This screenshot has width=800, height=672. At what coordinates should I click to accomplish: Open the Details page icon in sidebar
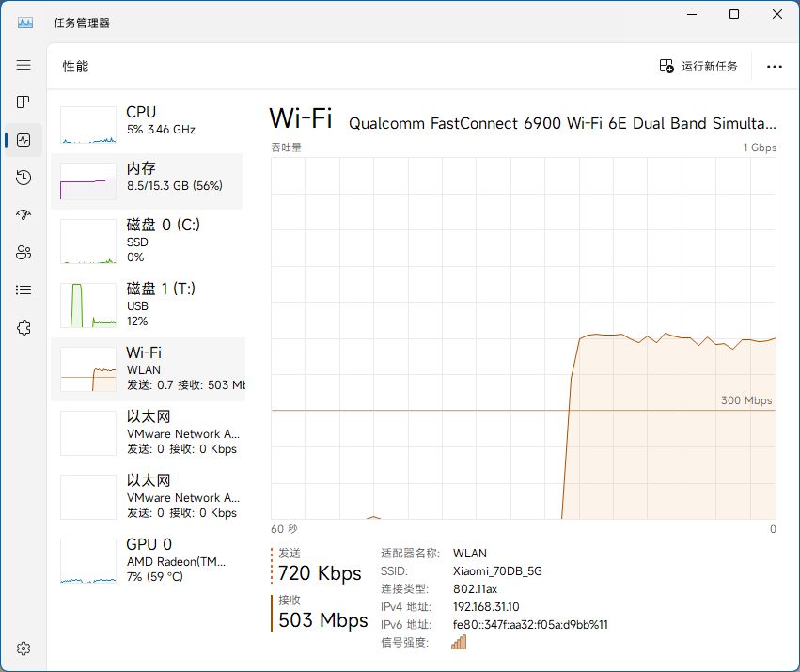point(24,289)
